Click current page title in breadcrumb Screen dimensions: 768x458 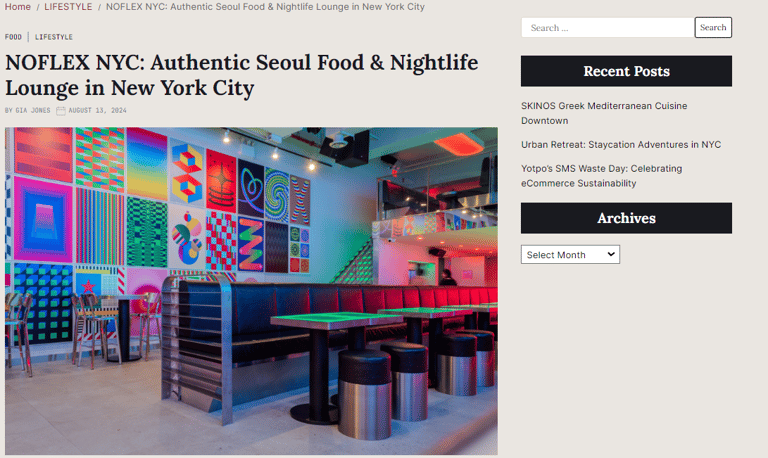[265, 7]
